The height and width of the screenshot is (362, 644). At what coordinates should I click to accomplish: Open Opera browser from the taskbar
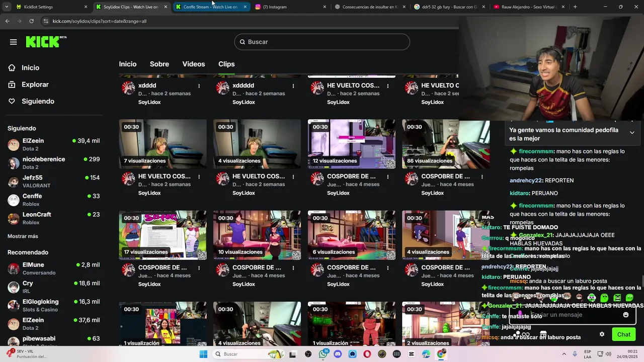(x=367, y=354)
